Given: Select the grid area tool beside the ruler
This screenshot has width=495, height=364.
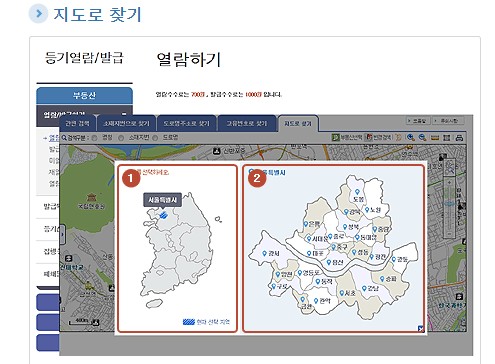Looking at the screenshot, I should click(447, 138).
